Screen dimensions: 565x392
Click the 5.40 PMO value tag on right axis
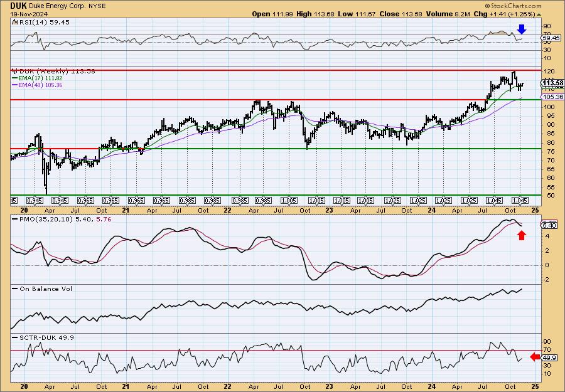tap(550, 225)
